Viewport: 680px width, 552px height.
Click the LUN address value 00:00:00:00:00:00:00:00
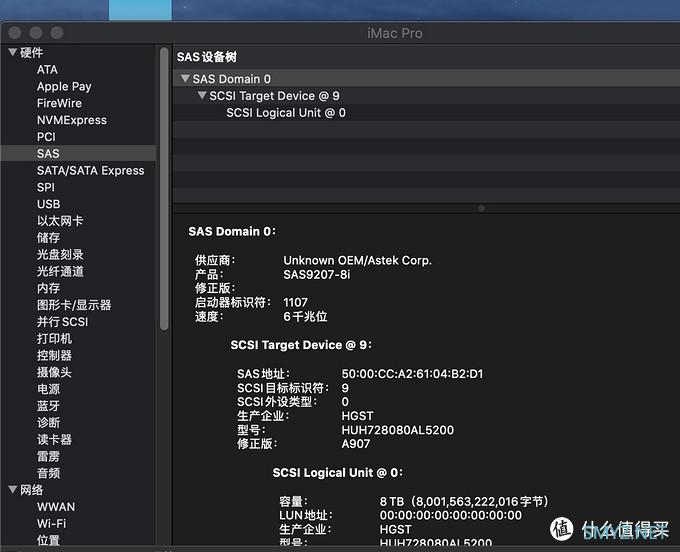click(x=451, y=515)
